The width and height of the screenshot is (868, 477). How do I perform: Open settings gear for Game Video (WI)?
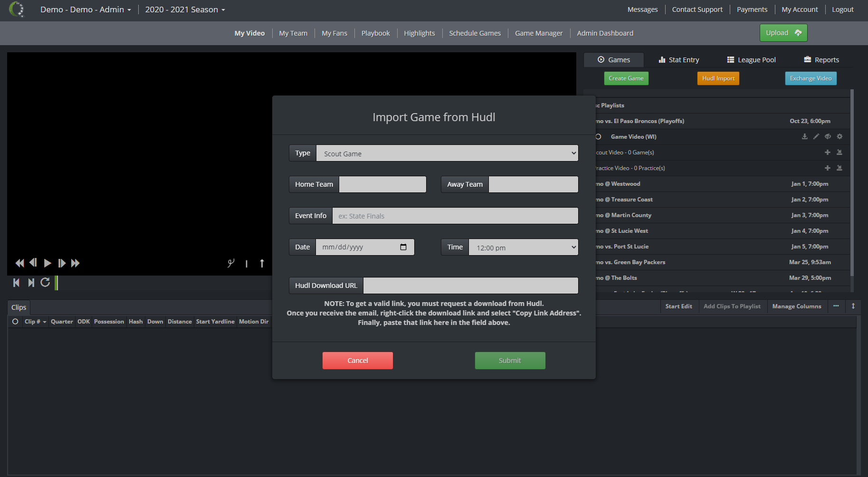(x=839, y=137)
